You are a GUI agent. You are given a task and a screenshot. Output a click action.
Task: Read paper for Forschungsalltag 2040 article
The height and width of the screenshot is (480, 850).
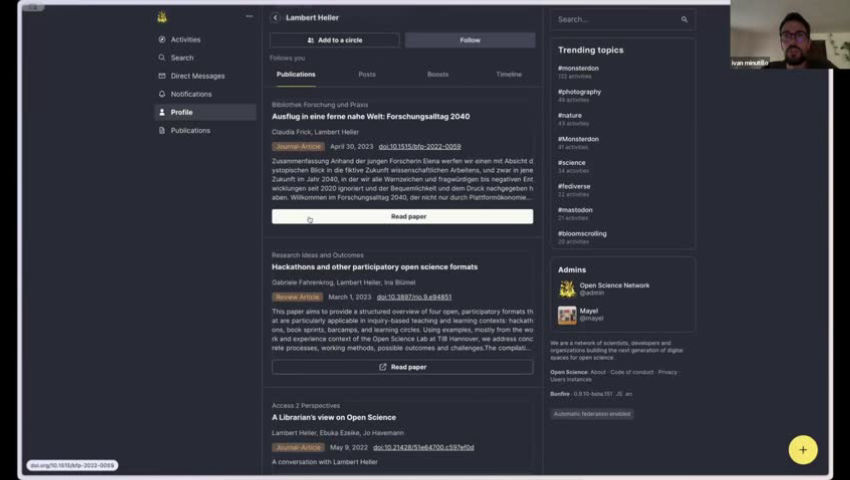pyautogui.click(x=402, y=216)
